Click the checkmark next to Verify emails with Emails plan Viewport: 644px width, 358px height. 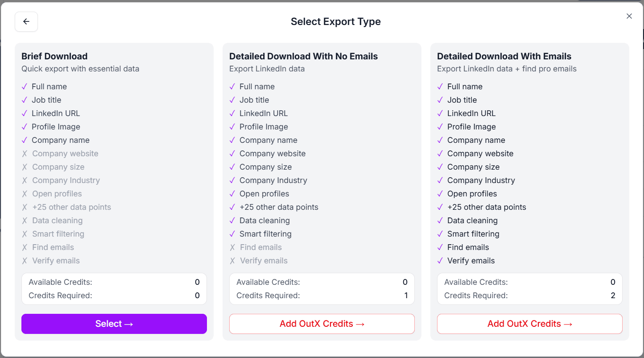click(x=440, y=261)
